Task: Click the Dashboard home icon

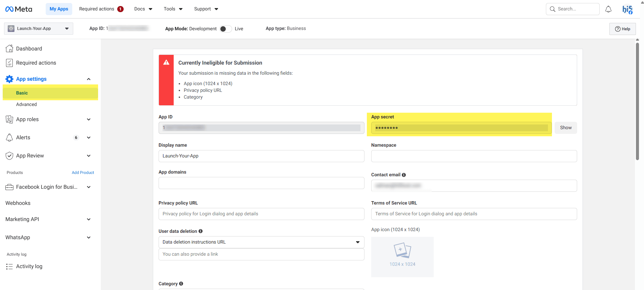Action: point(9,49)
